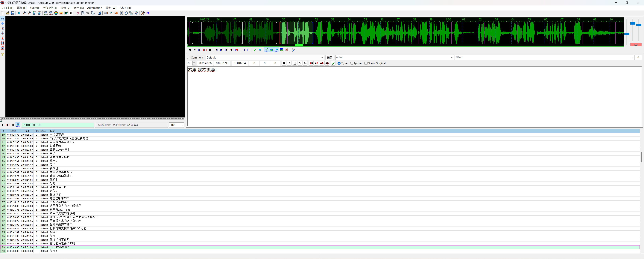Stop audio playback with square icon

point(210,50)
